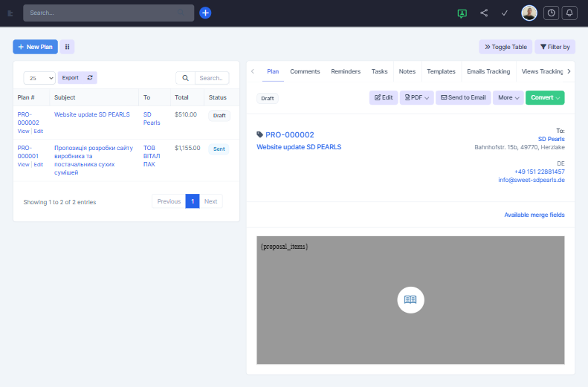
Task: Switch to the Comments tab
Action: (x=305, y=71)
